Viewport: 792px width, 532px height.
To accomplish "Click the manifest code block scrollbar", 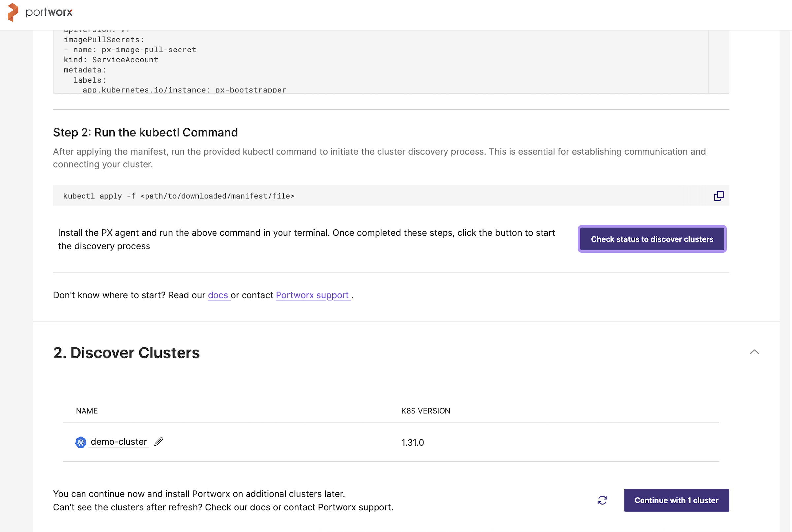I will click(x=718, y=61).
